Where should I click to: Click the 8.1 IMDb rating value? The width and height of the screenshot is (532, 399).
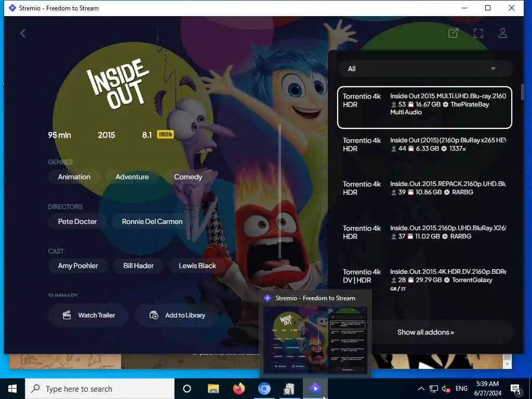[x=147, y=135]
